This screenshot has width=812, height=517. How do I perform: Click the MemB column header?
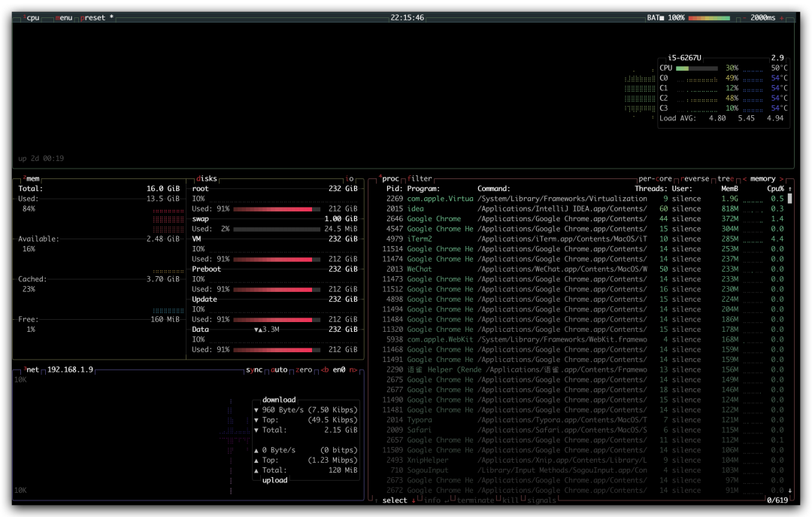tap(729, 189)
